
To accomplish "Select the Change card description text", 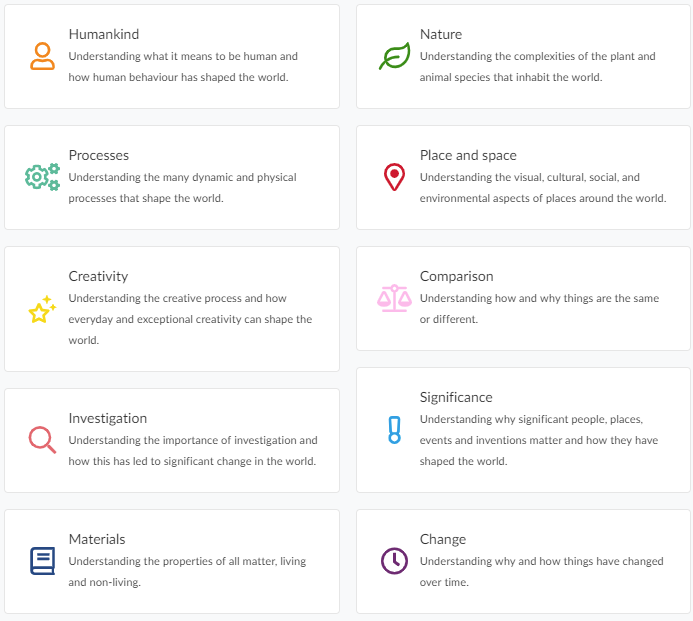I will [541, 572].
